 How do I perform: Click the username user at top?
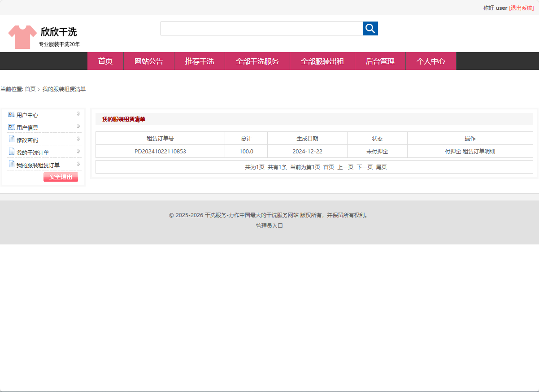click(501, 8)
